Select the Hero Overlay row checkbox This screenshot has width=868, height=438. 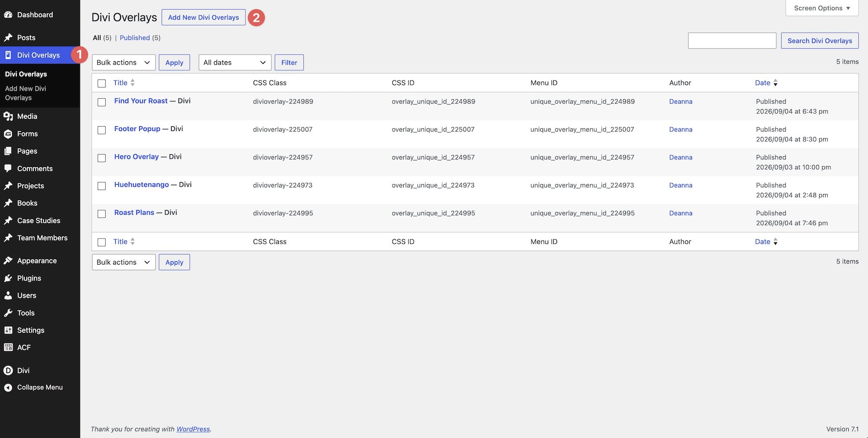click(x=102, y=158)
